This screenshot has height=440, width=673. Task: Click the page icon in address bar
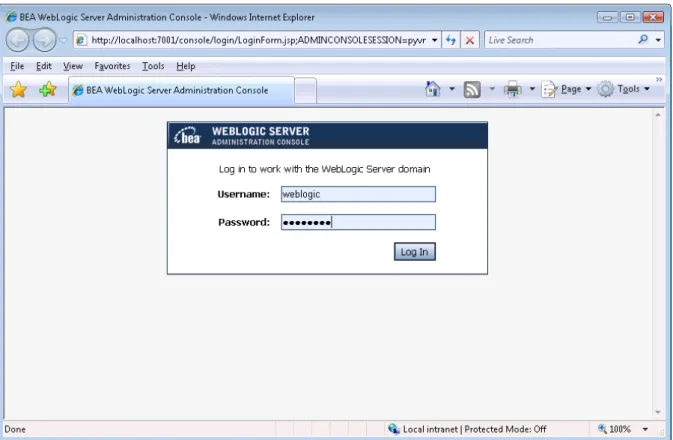pyautogui.click(x=81, y=40)
